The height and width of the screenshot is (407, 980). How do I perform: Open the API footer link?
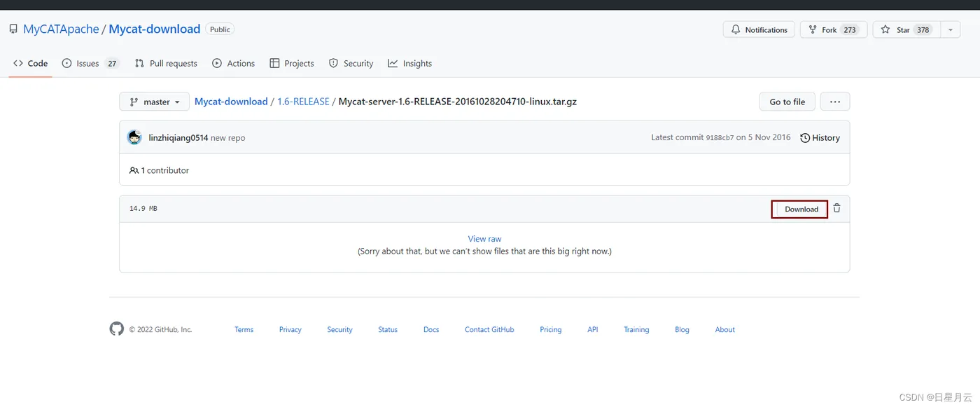[593, 329]
